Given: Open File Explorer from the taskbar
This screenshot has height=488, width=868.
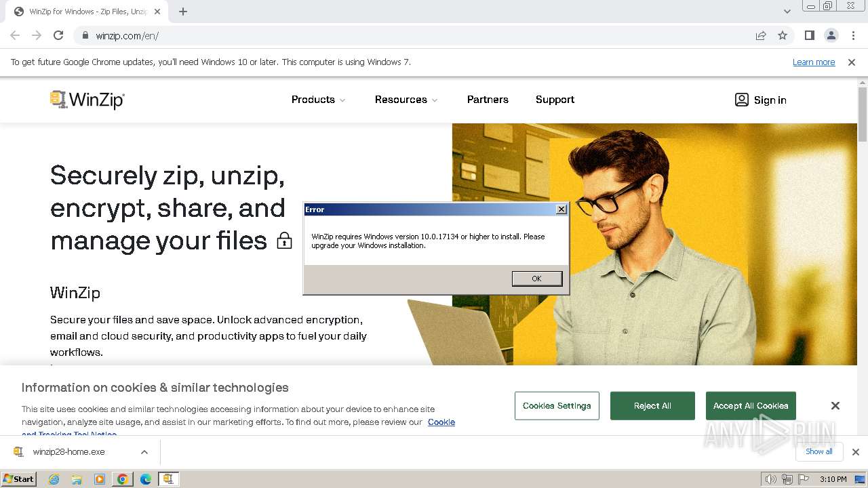Looking at the screenshot, I should (77, 479).
